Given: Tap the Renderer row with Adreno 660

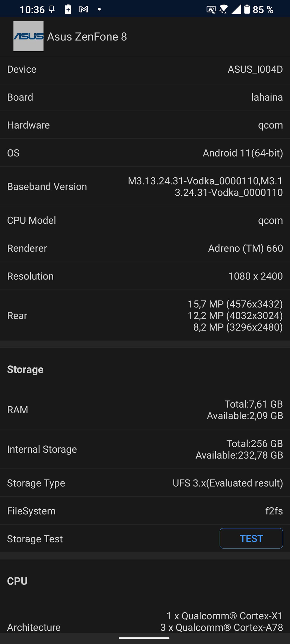Looking at the screenshot, I should 145,248.
